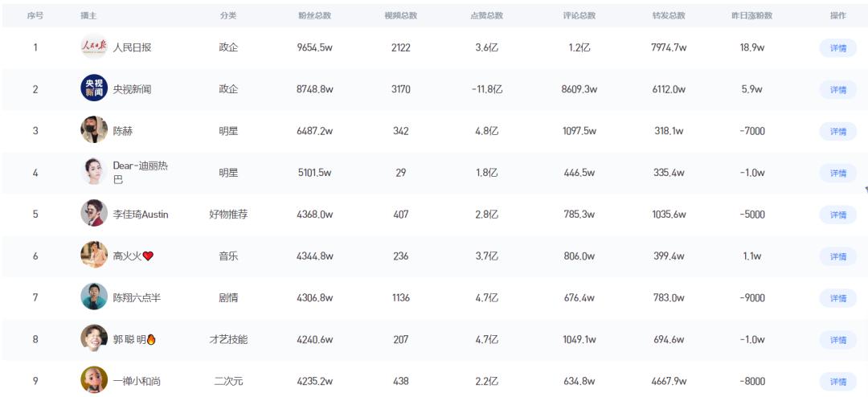Click the 高火火 avatar image

[94, 256]
